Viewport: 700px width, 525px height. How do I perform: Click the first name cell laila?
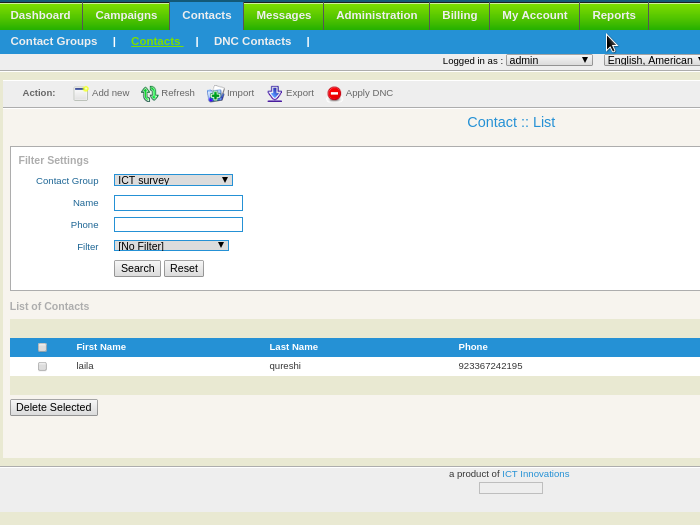click(85, 366)
